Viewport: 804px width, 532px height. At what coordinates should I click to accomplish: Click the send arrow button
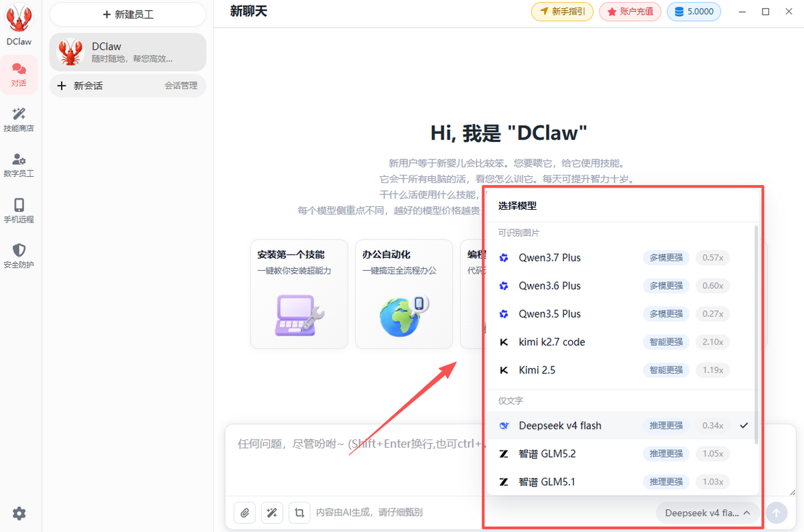pyautogui.click(x=777, y=513)
